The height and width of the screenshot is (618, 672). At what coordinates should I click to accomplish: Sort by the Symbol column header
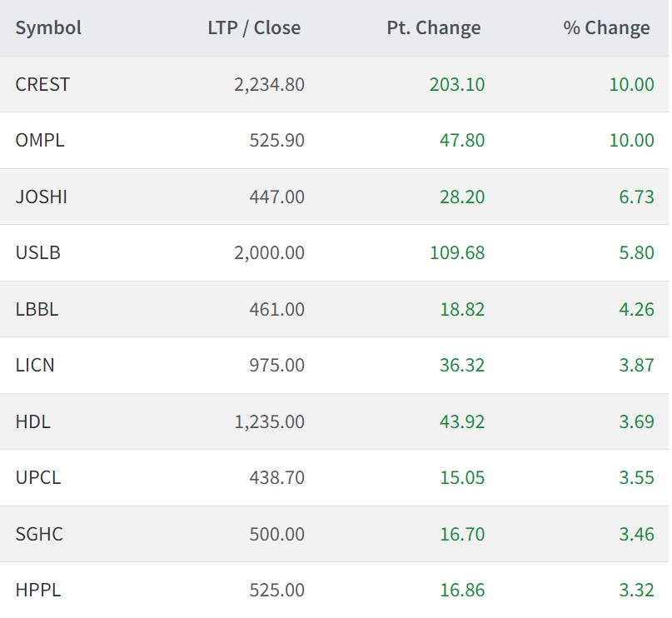point(48,27)
